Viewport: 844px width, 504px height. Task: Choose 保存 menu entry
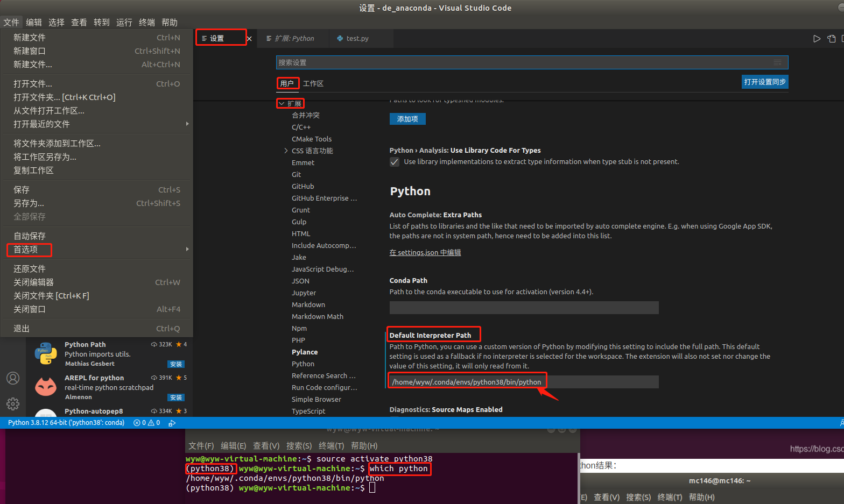click(97, 190)
